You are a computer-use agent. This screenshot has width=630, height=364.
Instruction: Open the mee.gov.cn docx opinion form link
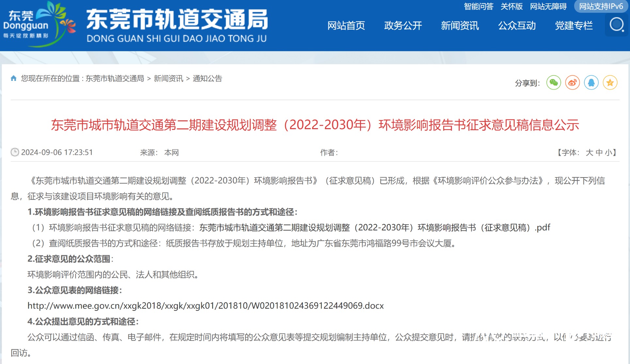point(205,306)
